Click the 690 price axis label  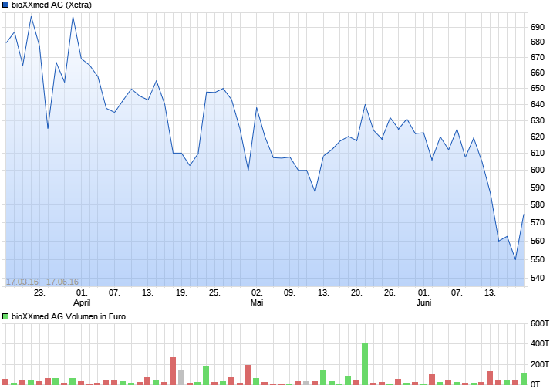click(x=538, y=27)
